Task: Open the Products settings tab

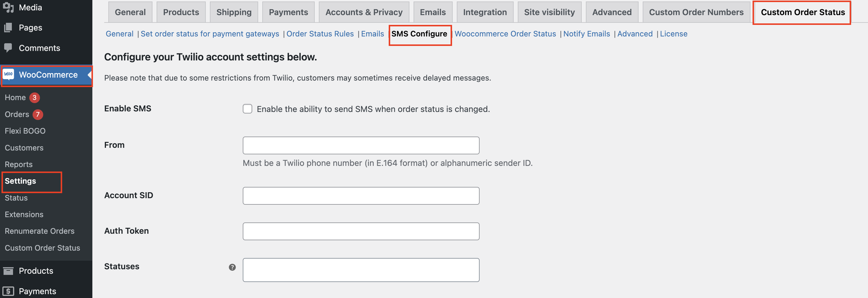Action: (x=181, y=12)
